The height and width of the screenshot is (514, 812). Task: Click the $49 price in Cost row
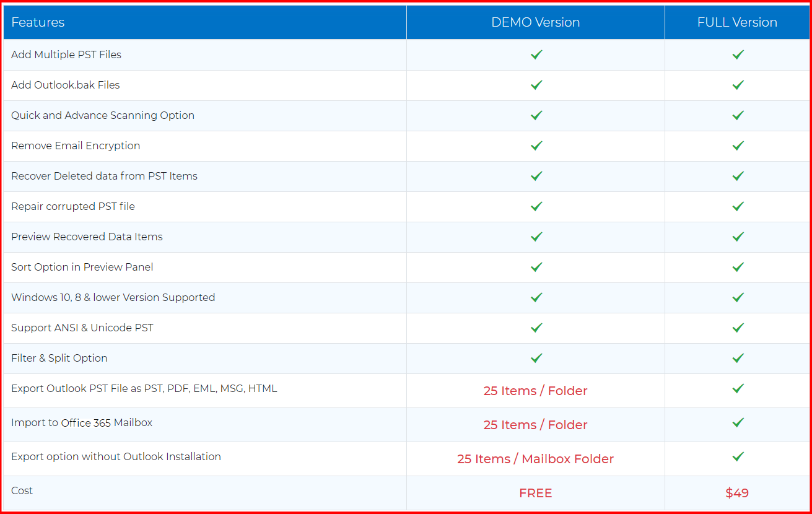(x=737, y=493)
